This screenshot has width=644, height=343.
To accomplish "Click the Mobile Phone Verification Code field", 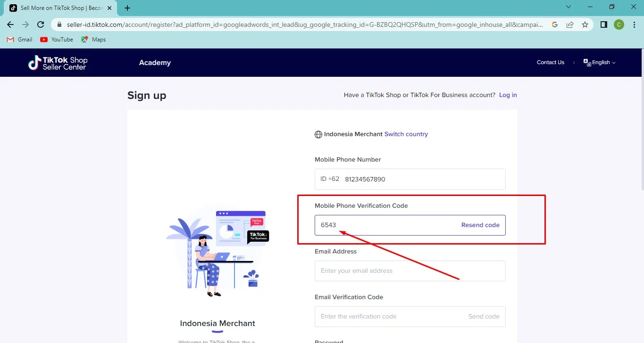I will 410,225.
